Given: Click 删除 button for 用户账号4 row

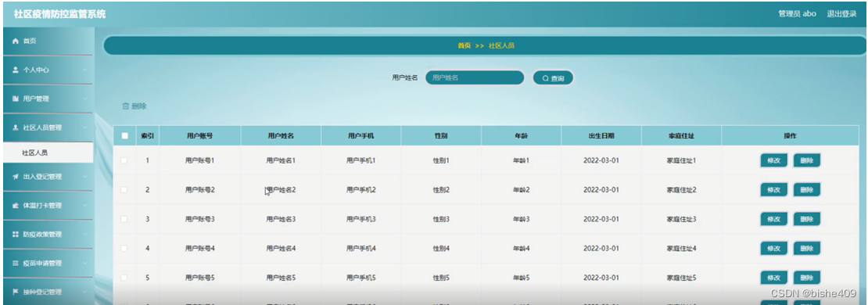Looking at the screenshot, I should pos(806,249).
